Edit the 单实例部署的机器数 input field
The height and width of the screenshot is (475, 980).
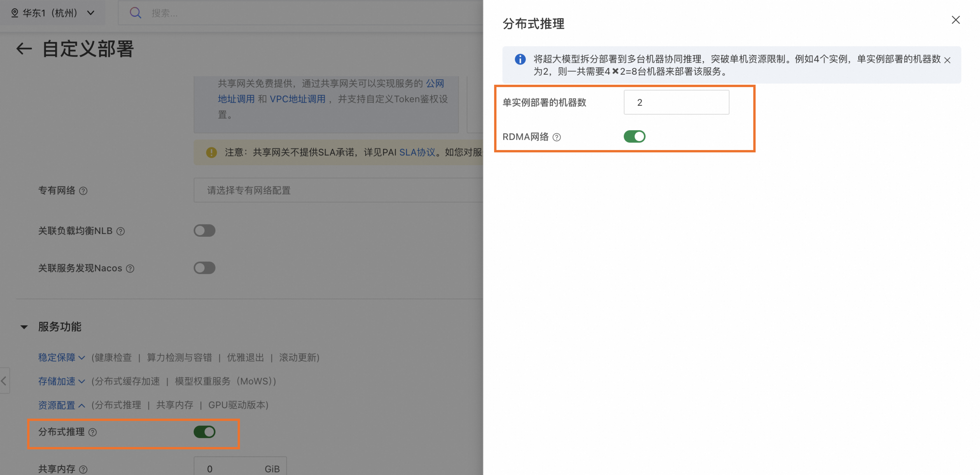pyautogui.click(x=676, y=102)
